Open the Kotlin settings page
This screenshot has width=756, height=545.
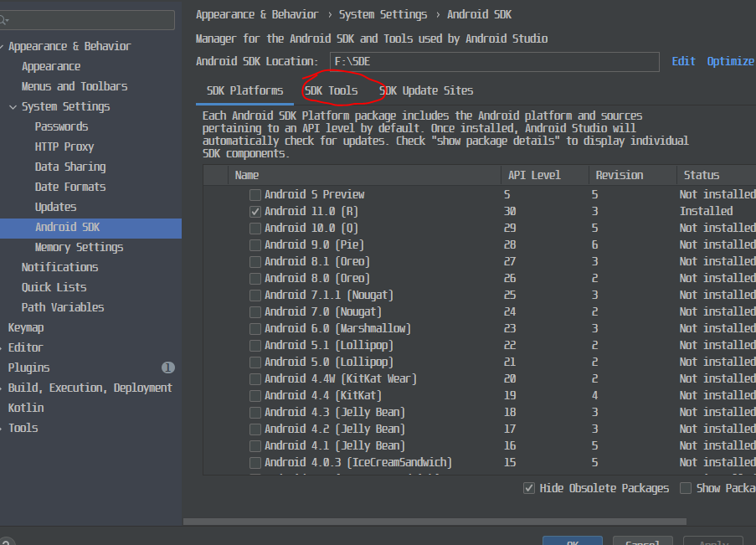pyautogui.click(x=26, y=408)
